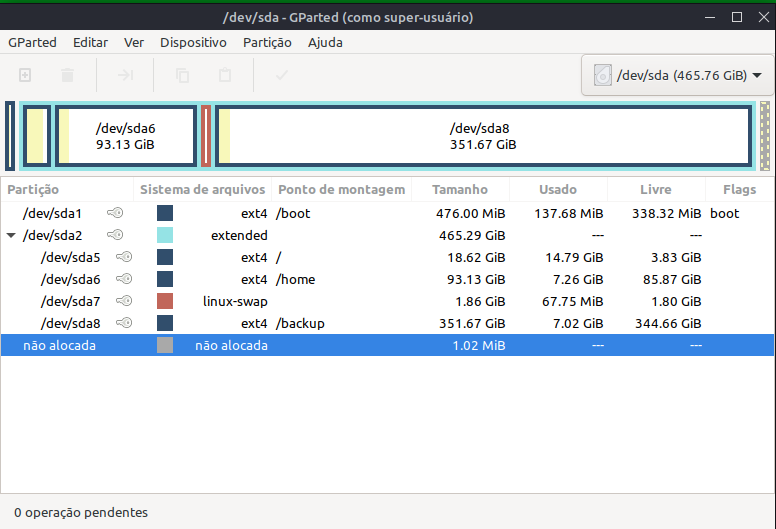Image resolution: width=776 pixels, height=529 pixels.
Task: Open the GParted menu
Action: coord(32,43)
